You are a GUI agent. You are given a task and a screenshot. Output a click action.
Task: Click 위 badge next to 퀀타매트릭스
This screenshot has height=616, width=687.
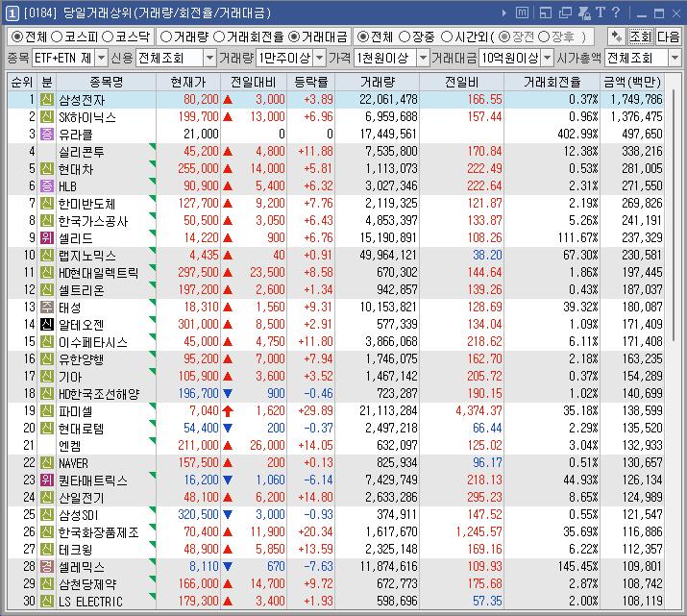pyautogui.click(x=47, y=480)
